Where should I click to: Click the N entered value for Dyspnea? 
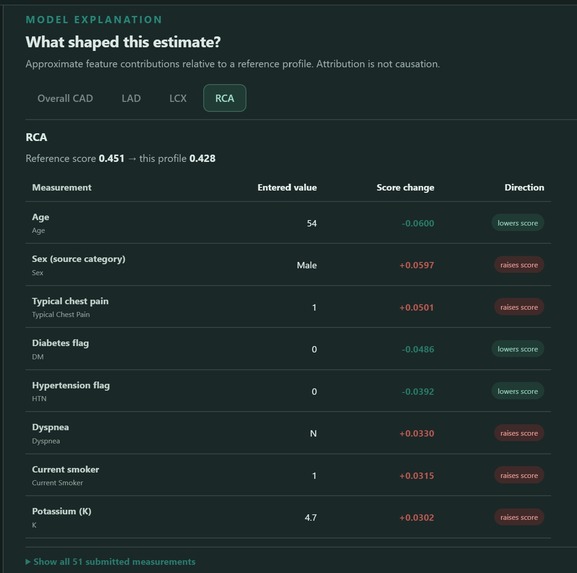pyautogui.click(x=313, y=434)
